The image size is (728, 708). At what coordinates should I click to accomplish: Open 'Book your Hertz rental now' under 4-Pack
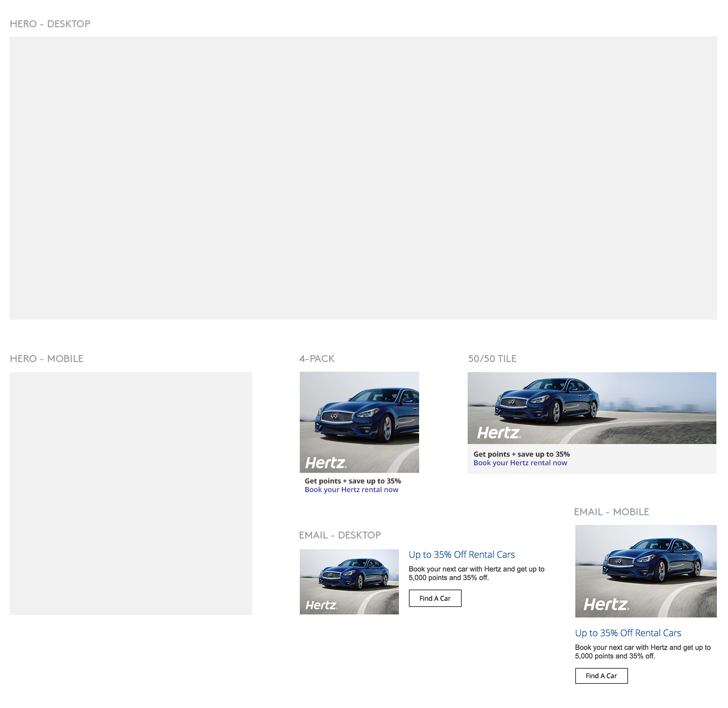pos(351,490)
